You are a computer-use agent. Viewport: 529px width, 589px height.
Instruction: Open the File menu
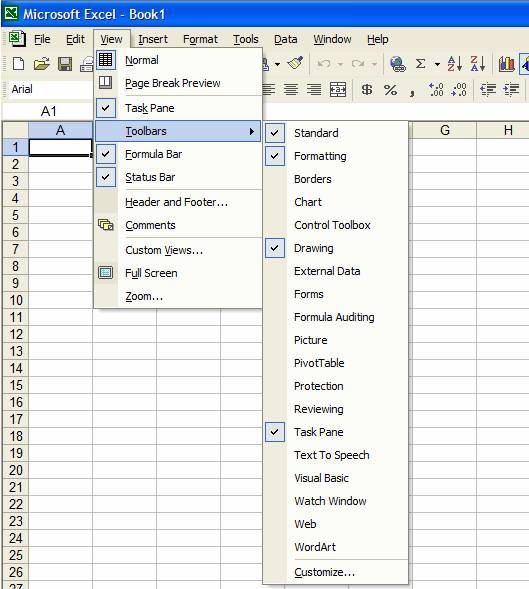[x=42, y=39]
